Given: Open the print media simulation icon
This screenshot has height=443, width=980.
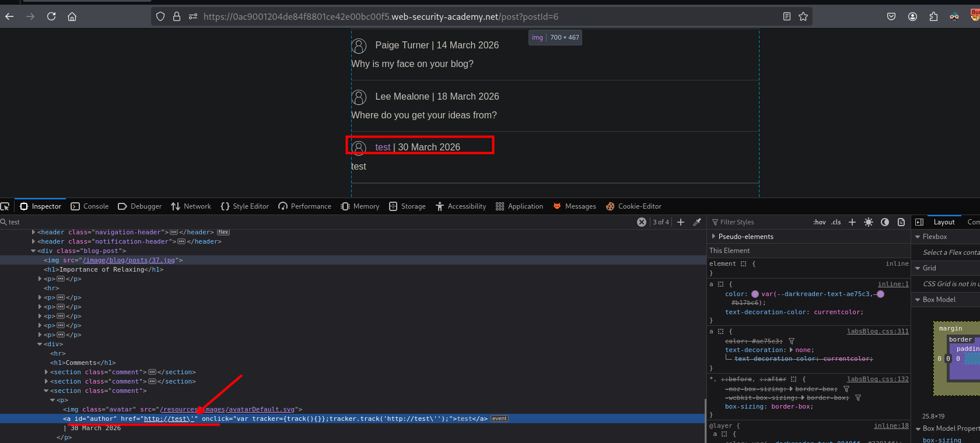Looking at the screenshot, I should coord(901,222).
